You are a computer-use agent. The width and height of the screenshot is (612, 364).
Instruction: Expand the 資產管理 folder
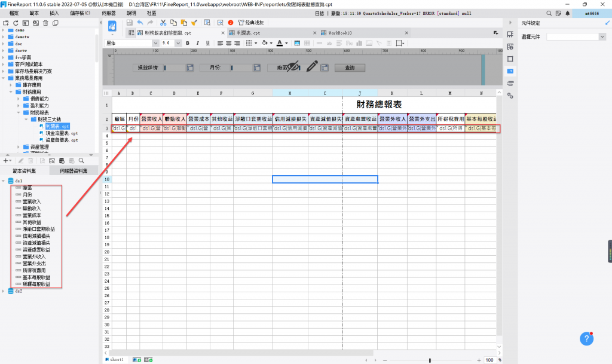click(x=19, y=147)
